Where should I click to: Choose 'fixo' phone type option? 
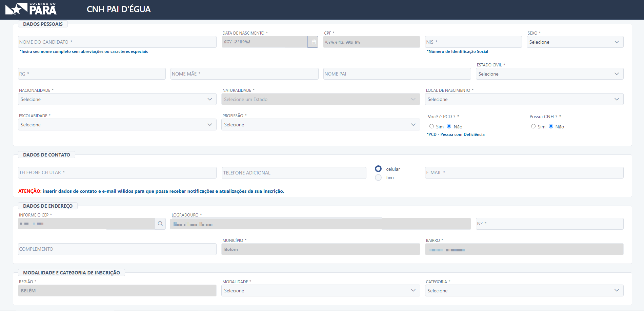(x=378, y=178)
